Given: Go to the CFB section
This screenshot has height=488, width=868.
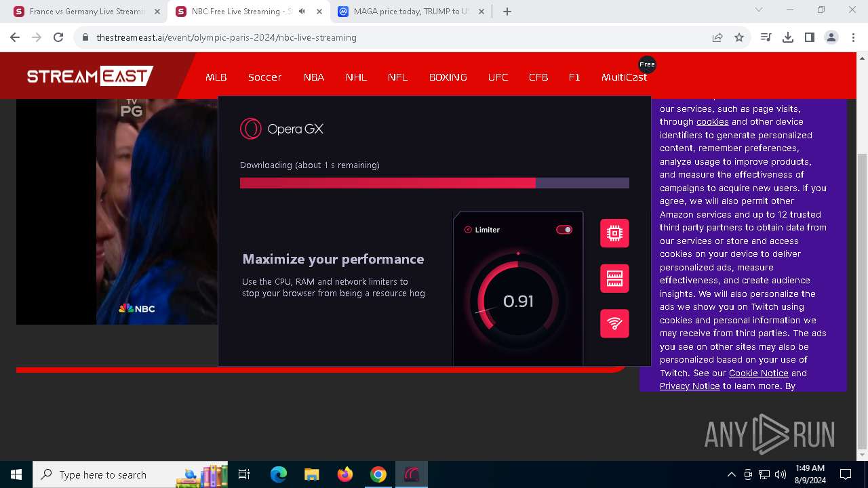Looking at the screenshot, I should click(x=538, y=77).
